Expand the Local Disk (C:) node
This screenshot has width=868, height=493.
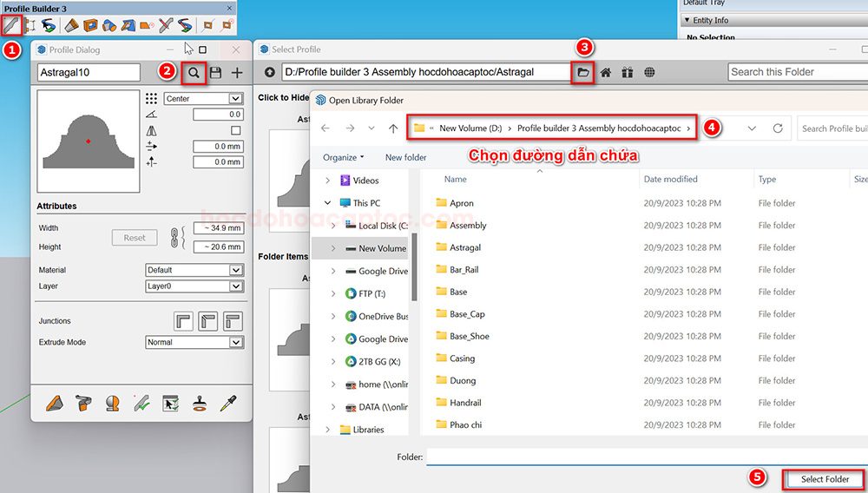[333, 226]
